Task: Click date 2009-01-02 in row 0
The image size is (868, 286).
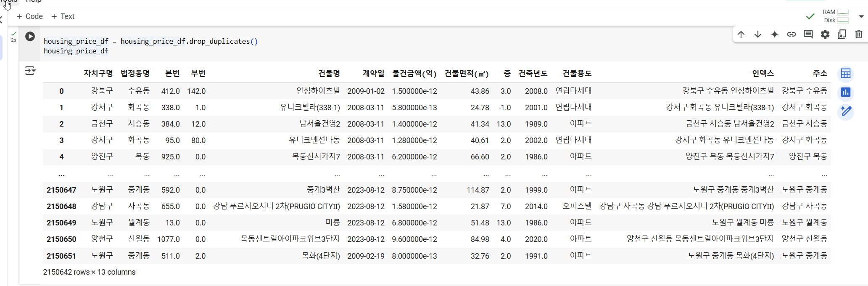Action: (366, 91)
